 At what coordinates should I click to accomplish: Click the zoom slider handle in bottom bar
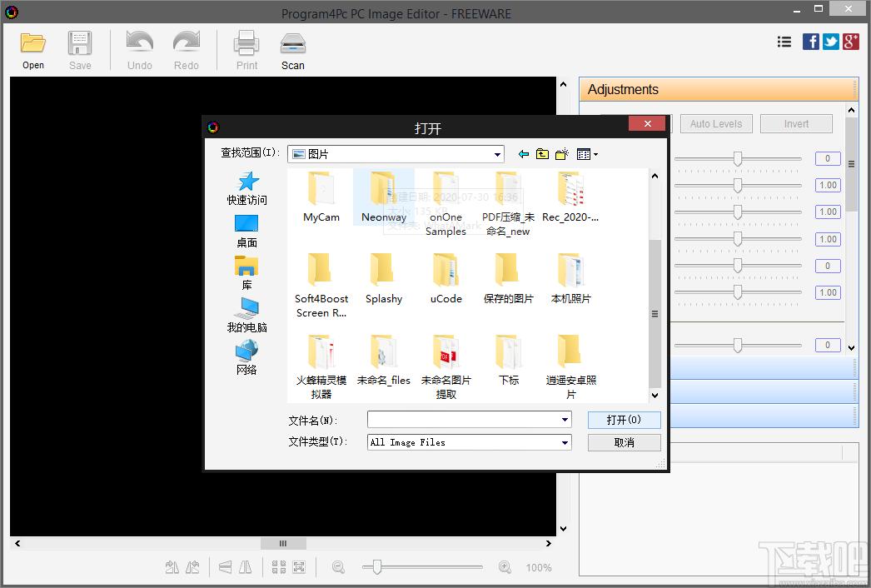click(x=377, y=567)
